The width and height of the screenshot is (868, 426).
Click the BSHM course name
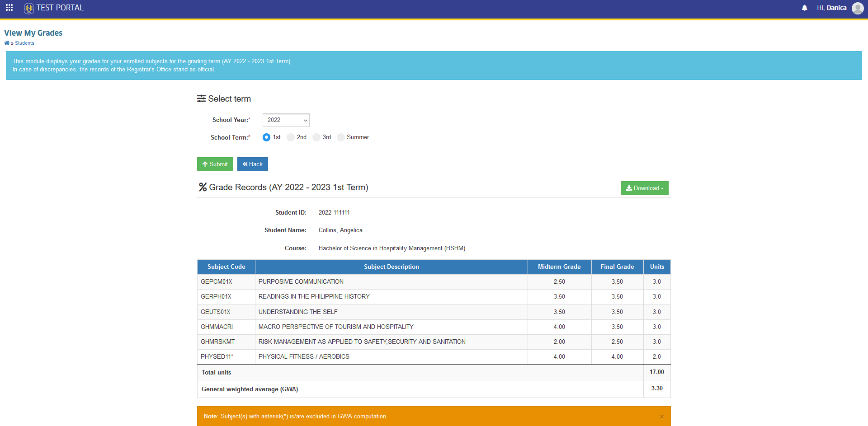pyautogui.click(x=392, y=248)
